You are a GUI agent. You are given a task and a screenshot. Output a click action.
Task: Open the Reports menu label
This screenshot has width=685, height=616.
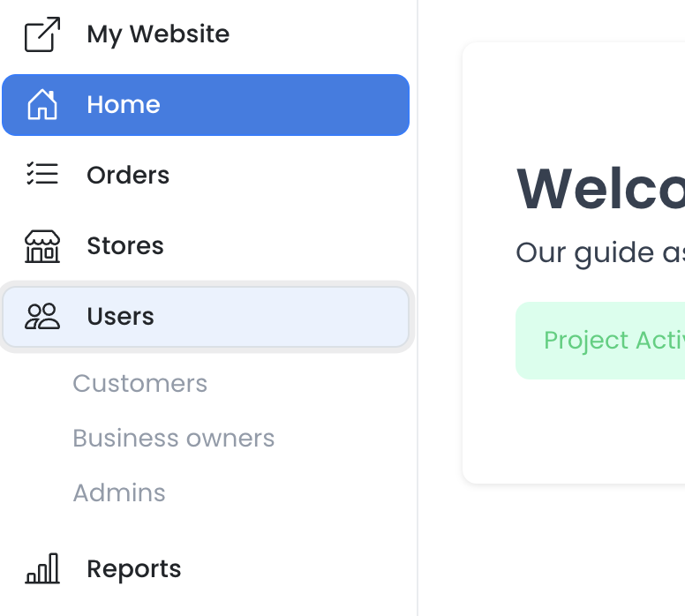pos(133,569)
